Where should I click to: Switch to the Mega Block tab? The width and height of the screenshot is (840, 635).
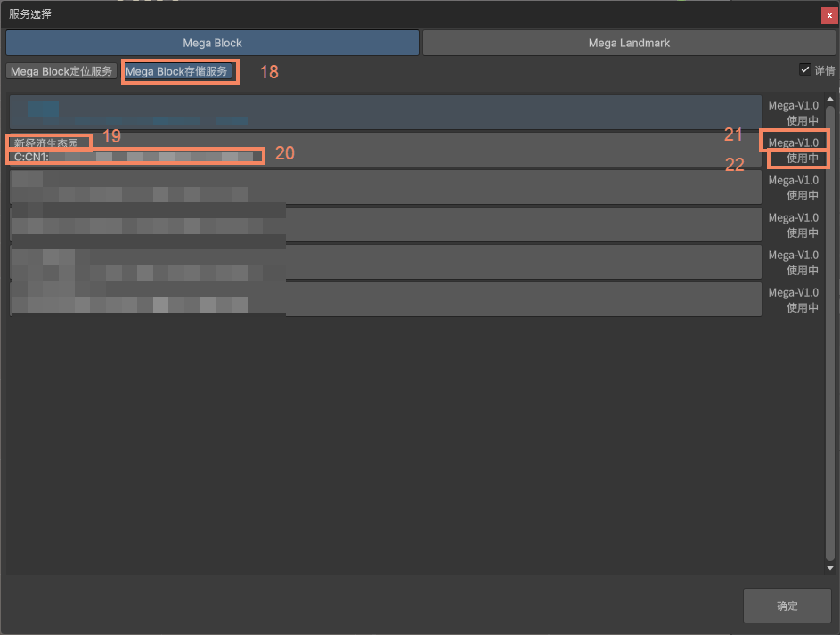[212, 42]
